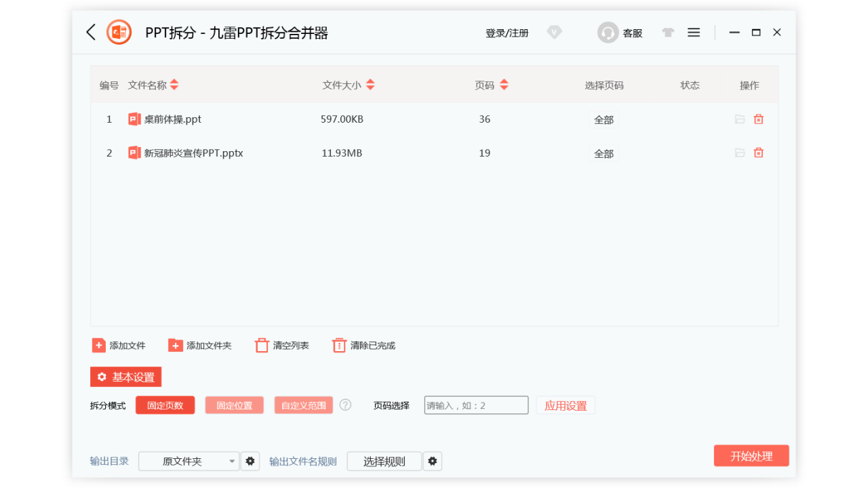Click the 应用设置 apply settings button
Viewport: 868px width, 488px height.
pyautogui.click(x=566, y=405)
